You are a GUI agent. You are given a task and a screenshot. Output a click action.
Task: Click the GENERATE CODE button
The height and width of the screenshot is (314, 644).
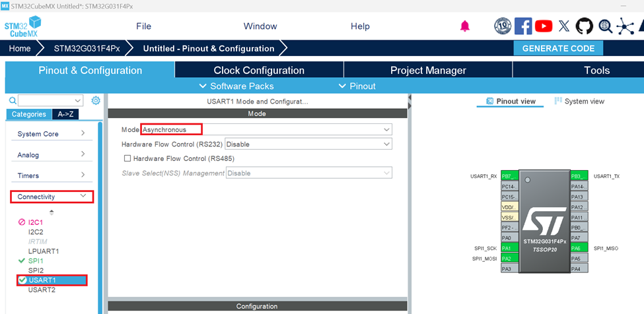pyautogui.click(x=558, y=48)
